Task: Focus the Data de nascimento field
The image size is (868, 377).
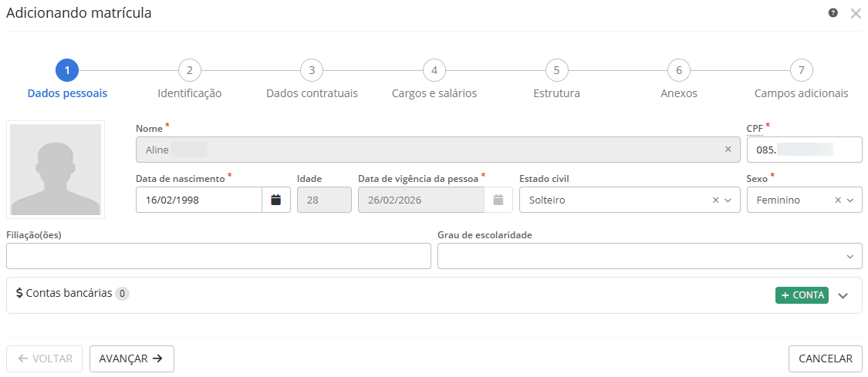Action: click(x=199, y=200)
